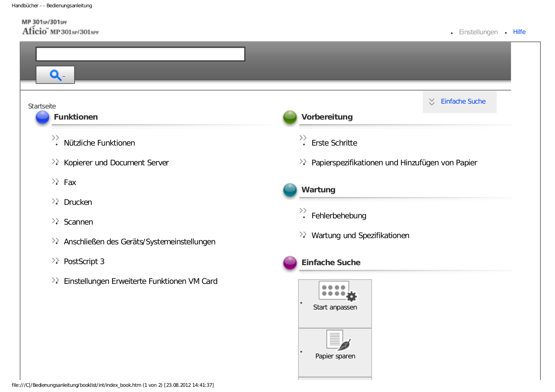The height and width of the screenshot is (392, 555).
Task: Click the Einfache Suche section heading
Action: click(x=331, y=263)
